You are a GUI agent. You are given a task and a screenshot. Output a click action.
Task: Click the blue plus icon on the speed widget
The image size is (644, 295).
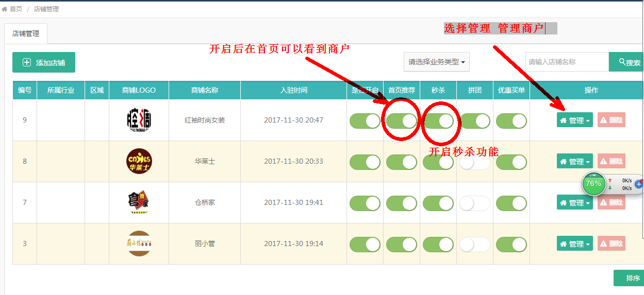point(639,184)
